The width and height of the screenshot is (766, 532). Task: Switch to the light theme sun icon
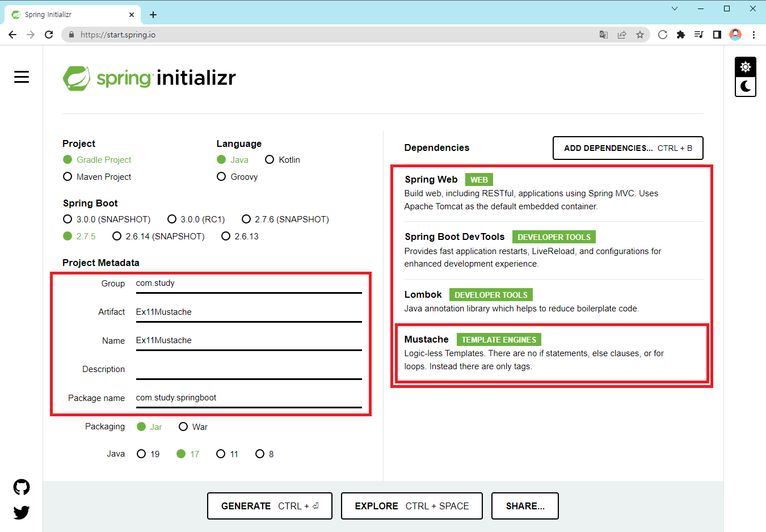[x=746, y=67]
